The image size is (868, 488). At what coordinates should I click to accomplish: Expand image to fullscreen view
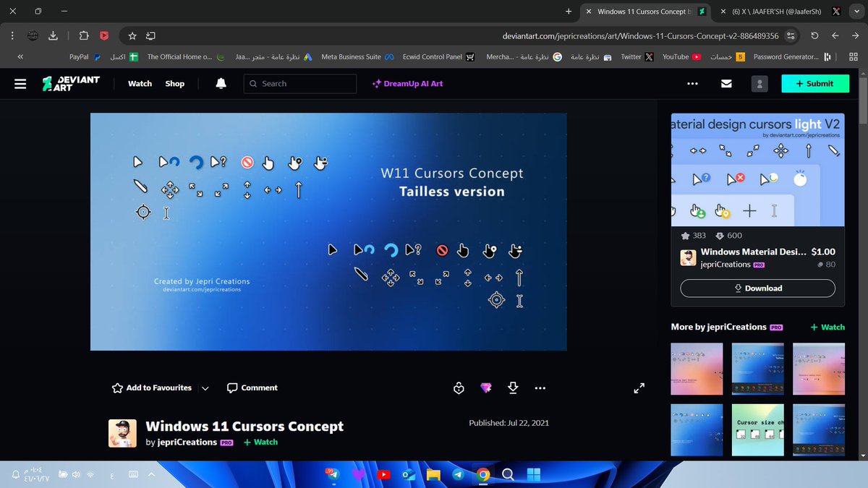tap(639, 388)
